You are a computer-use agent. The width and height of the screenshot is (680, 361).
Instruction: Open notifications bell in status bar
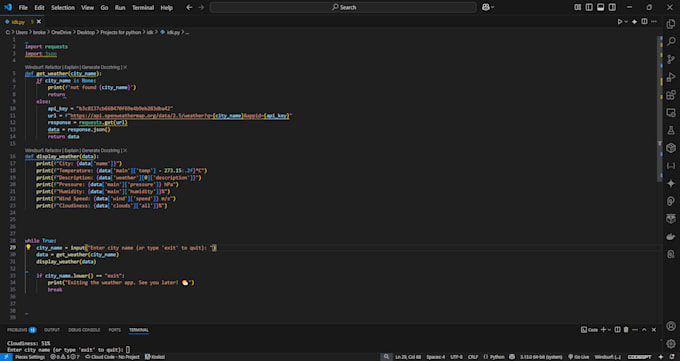(671, 357)
